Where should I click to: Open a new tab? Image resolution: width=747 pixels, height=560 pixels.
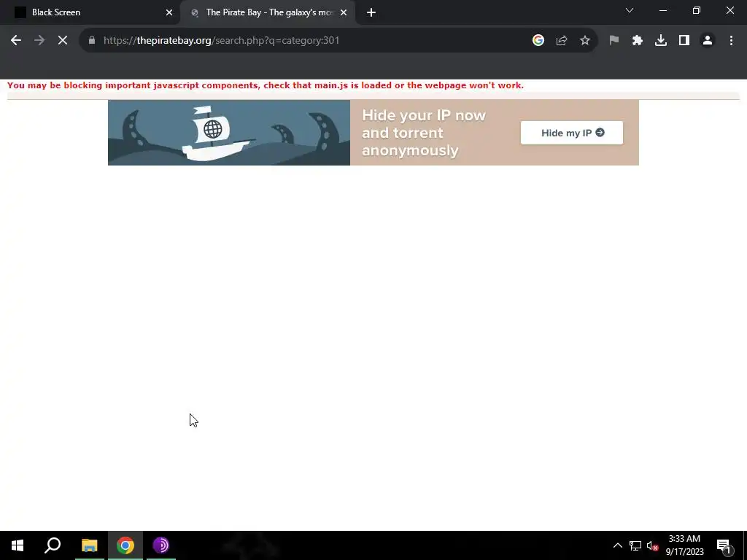click(x=371, y=12)
